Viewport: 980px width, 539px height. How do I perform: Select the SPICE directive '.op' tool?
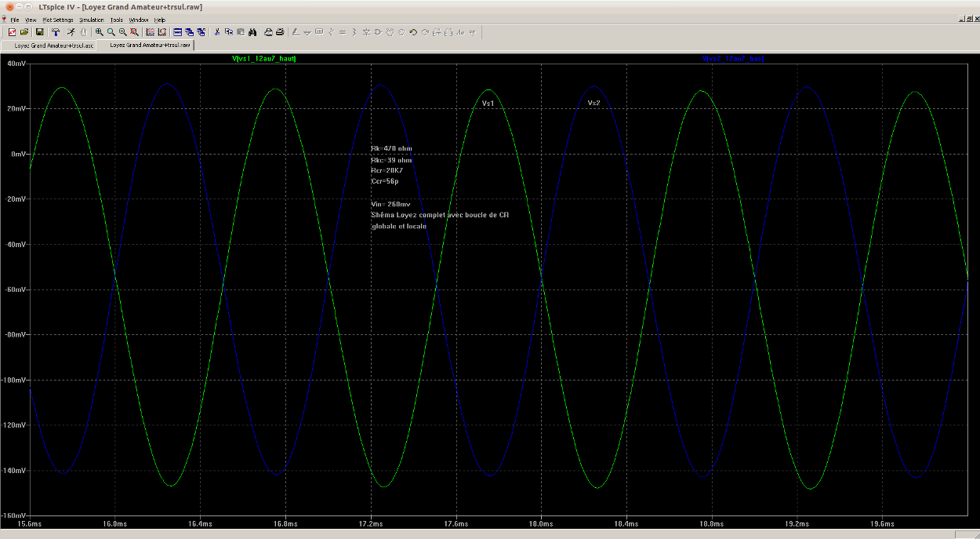point(472,32)
